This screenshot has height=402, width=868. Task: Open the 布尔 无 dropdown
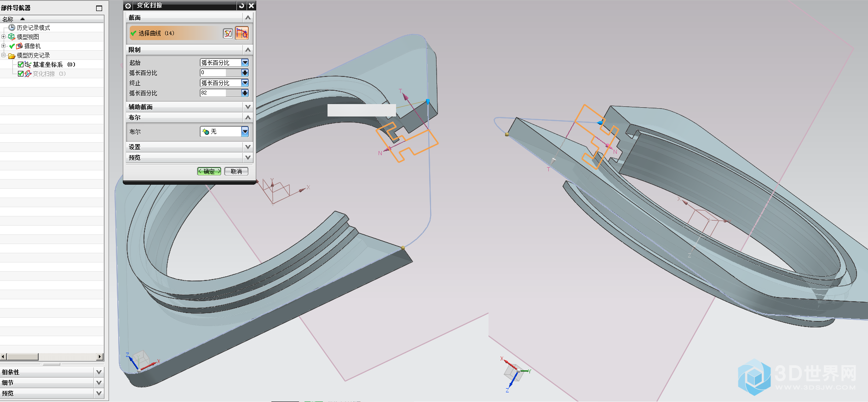tap(245, 132)
